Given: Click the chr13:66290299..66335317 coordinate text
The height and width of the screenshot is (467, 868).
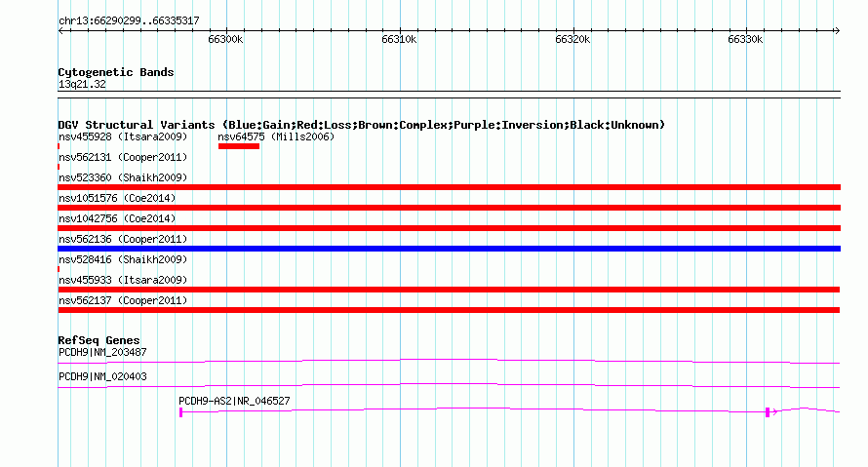Looking at the screenshot, I should [129, 21].
